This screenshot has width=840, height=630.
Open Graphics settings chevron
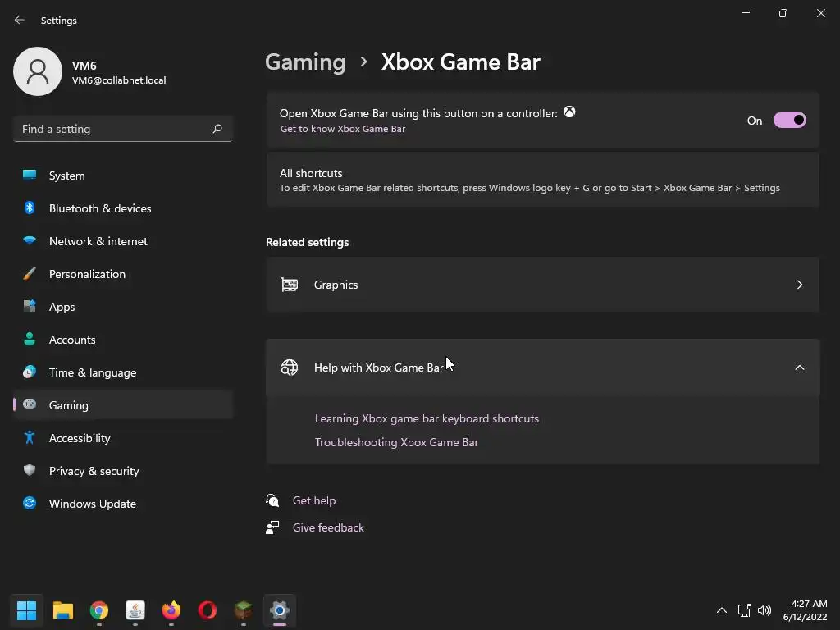(799, 285)
